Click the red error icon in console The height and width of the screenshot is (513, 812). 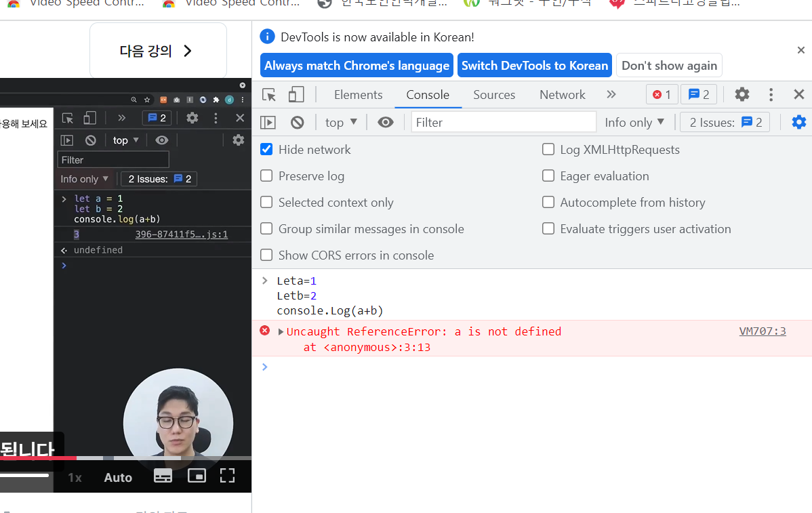point(264,331)
